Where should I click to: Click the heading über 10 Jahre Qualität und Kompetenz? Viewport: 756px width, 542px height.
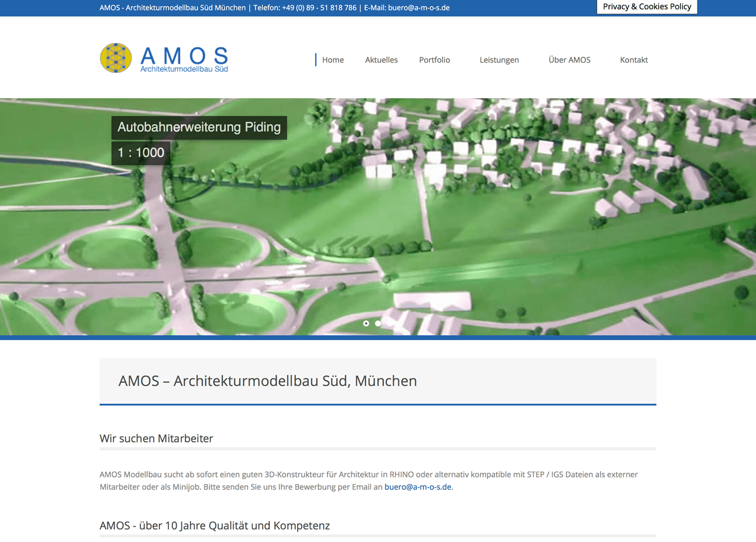pyautogui.click(x=234, y=525)
